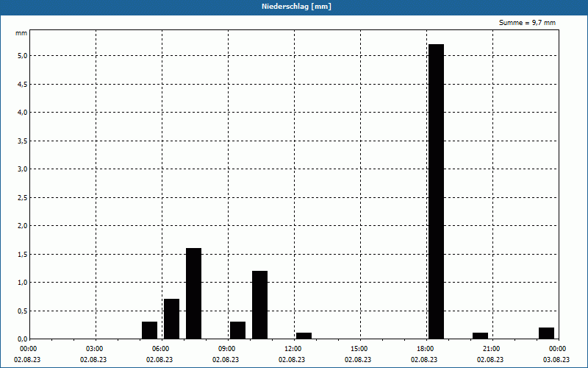The image size is (588, 368).
Task: Click the 03.08.23 date label
Action: [556, 359]
